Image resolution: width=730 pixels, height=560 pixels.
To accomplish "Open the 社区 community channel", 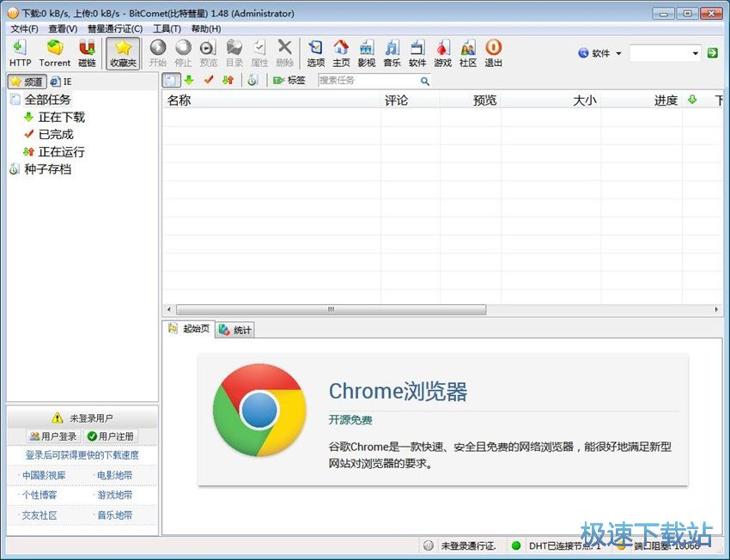I will (x=468, y=53).
